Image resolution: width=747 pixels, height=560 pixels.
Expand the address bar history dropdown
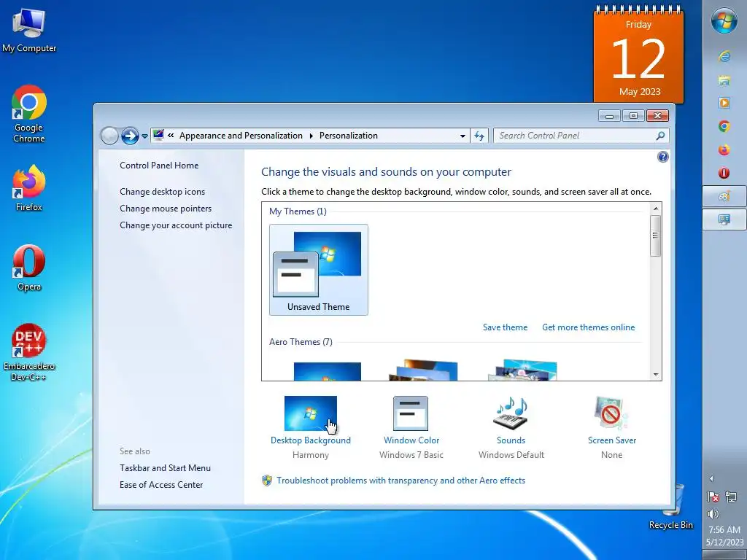(462, 136)
